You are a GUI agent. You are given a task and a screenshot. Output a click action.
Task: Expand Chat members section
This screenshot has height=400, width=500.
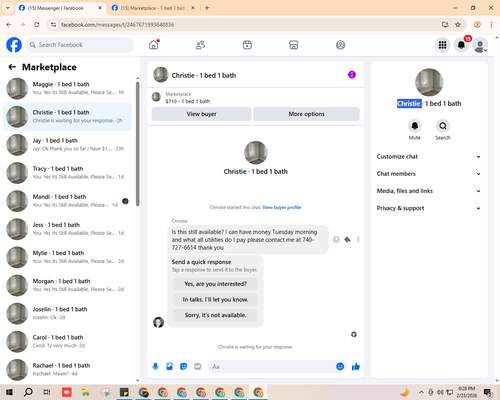(x=429, y=174)
